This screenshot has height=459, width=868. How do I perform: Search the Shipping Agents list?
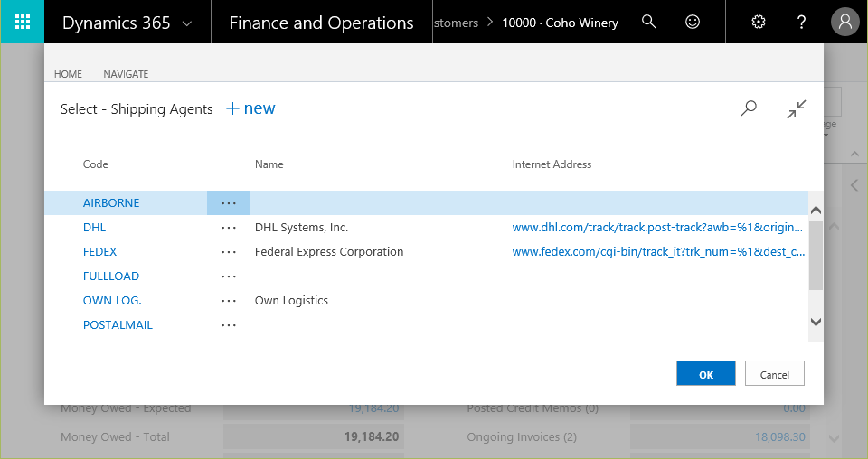(749, 108)
